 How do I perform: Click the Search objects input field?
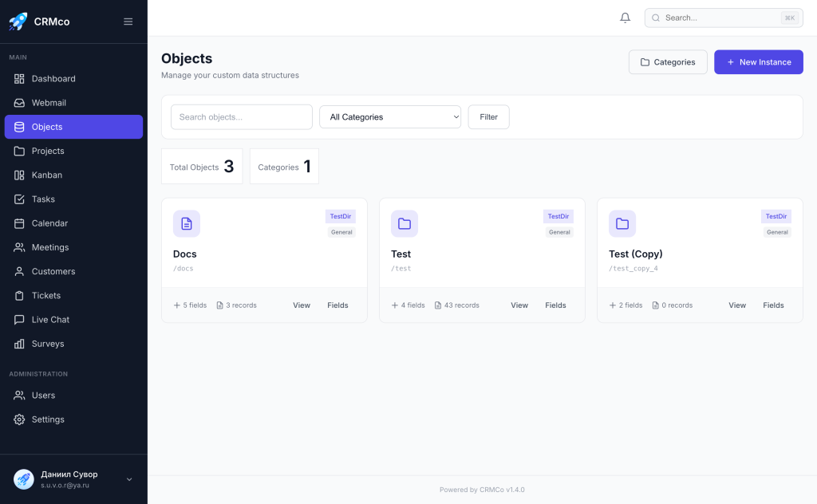click(242, 117)
